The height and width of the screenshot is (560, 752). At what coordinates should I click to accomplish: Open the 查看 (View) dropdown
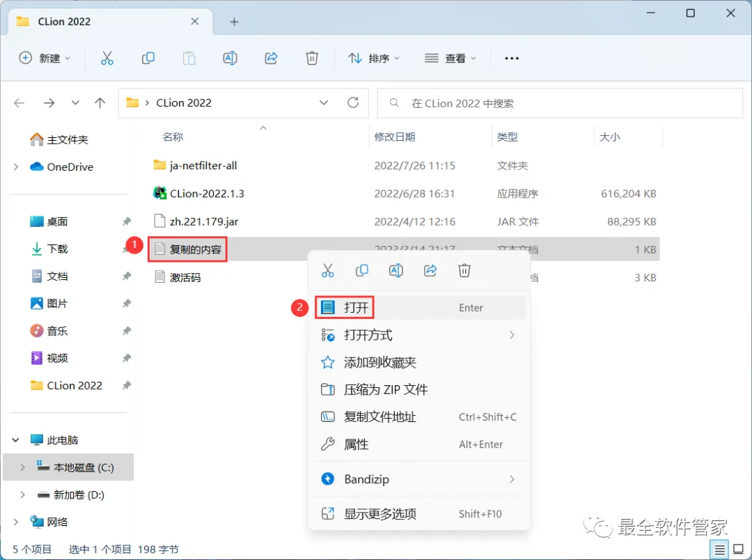click(x=451, y=58)
